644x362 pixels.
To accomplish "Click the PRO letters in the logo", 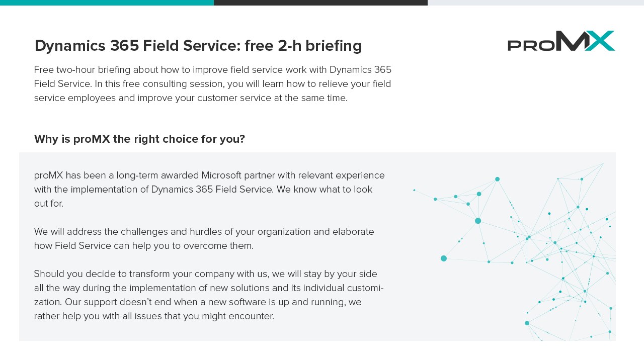I will tap(531, 45).
